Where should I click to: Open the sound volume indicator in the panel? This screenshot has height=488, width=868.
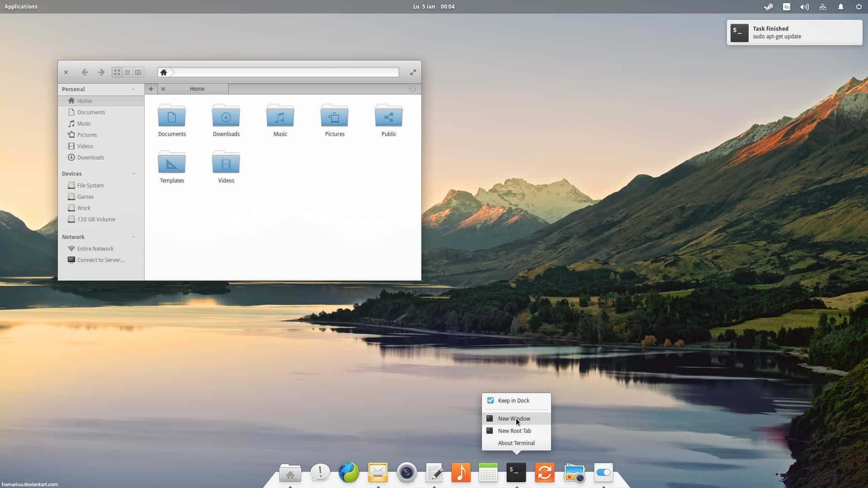(804, 7)
